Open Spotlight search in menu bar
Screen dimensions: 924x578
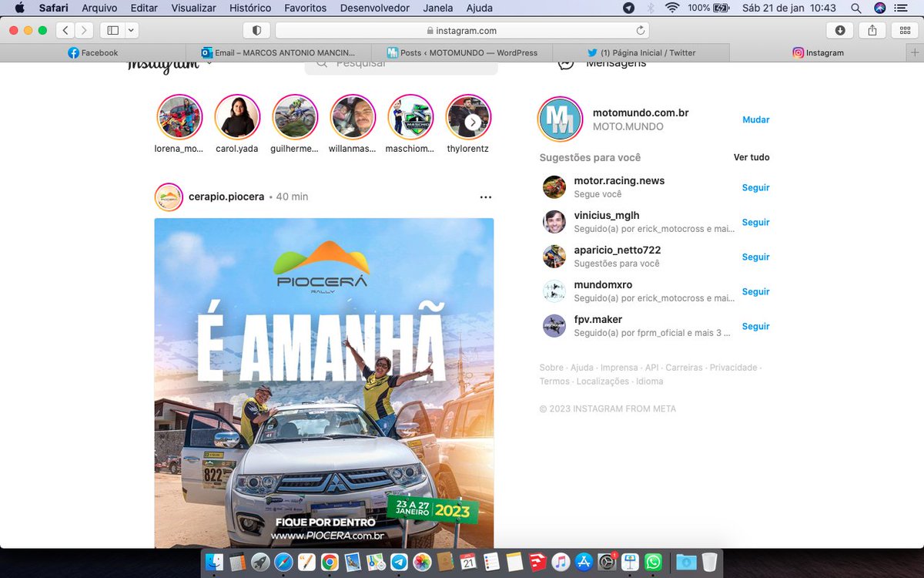[856, 8]
